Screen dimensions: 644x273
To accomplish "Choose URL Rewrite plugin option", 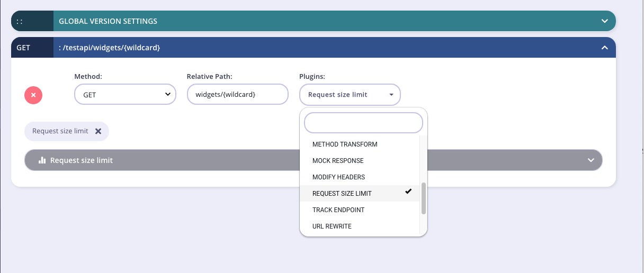I will 332,226.
